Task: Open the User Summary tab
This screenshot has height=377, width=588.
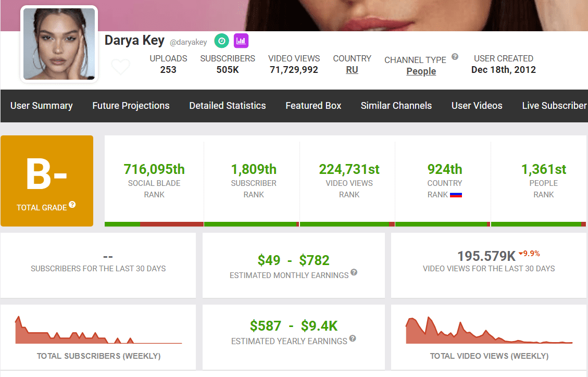Action: tap(42, 106)
